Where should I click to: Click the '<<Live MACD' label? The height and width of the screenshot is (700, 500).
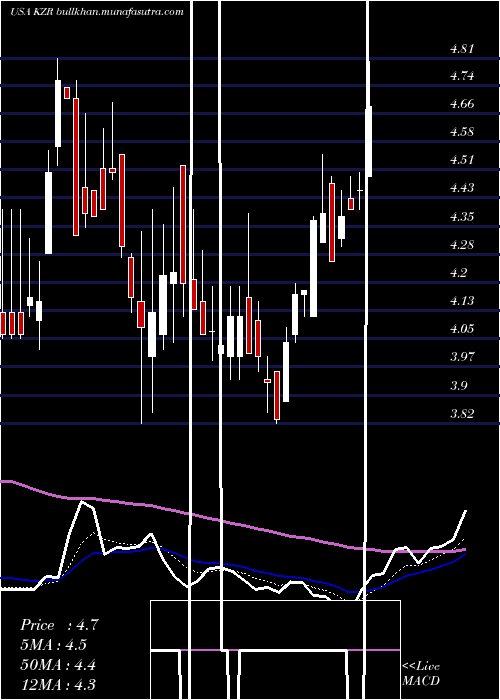click(x=421, y=673)
